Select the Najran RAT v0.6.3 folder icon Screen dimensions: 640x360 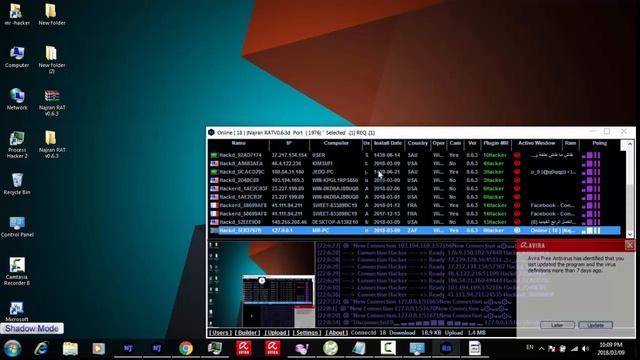[x=52, y=144]
